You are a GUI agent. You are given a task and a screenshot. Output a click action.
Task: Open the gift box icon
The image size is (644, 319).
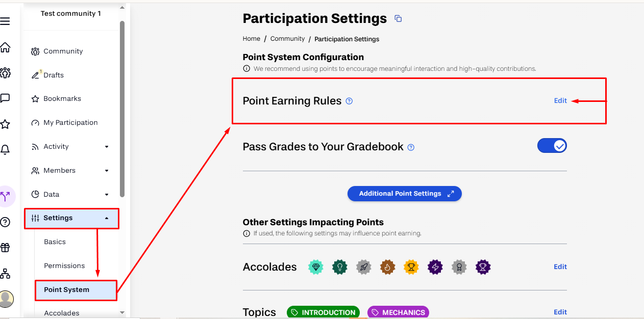tap(5, 248)
